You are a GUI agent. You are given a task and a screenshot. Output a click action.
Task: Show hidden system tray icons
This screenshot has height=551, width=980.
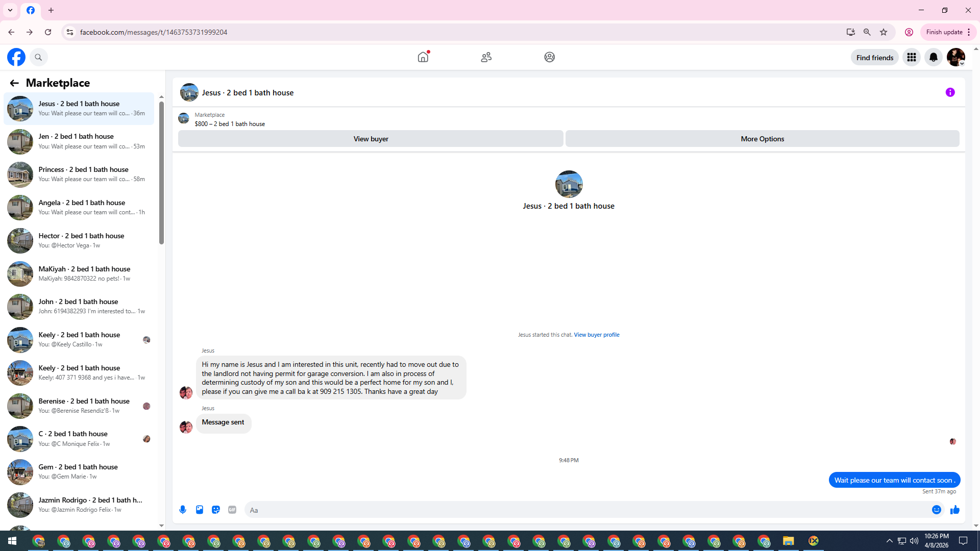click(889, 541)
